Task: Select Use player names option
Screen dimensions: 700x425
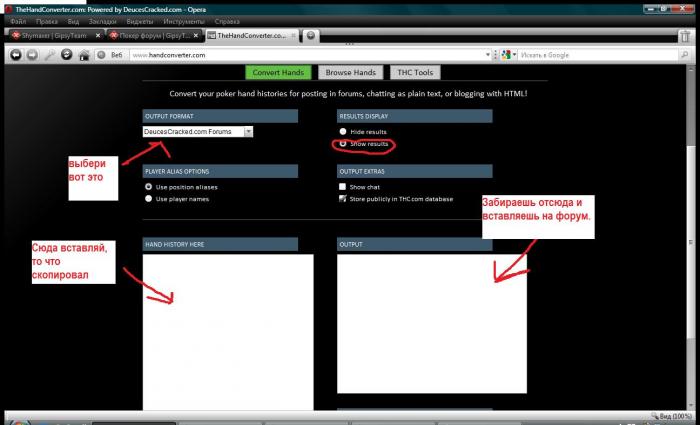Action: click(x=149, y=199)
